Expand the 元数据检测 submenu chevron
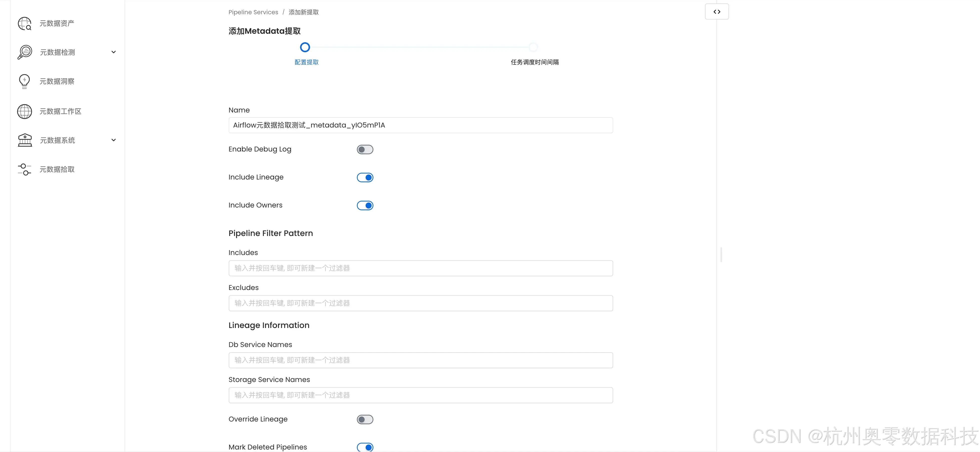 tap(113, 52)
